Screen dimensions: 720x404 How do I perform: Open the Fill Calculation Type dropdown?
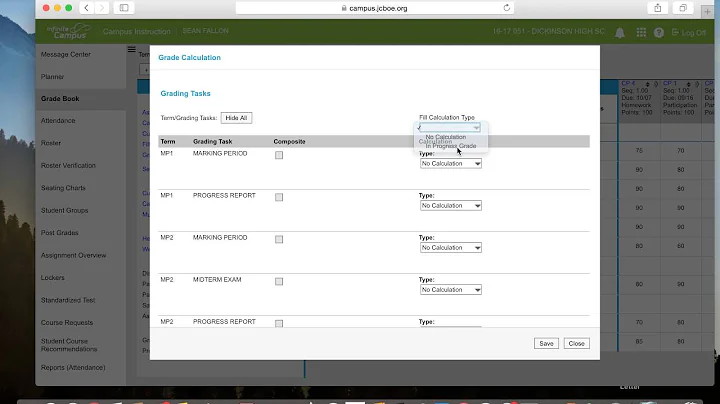450,127
